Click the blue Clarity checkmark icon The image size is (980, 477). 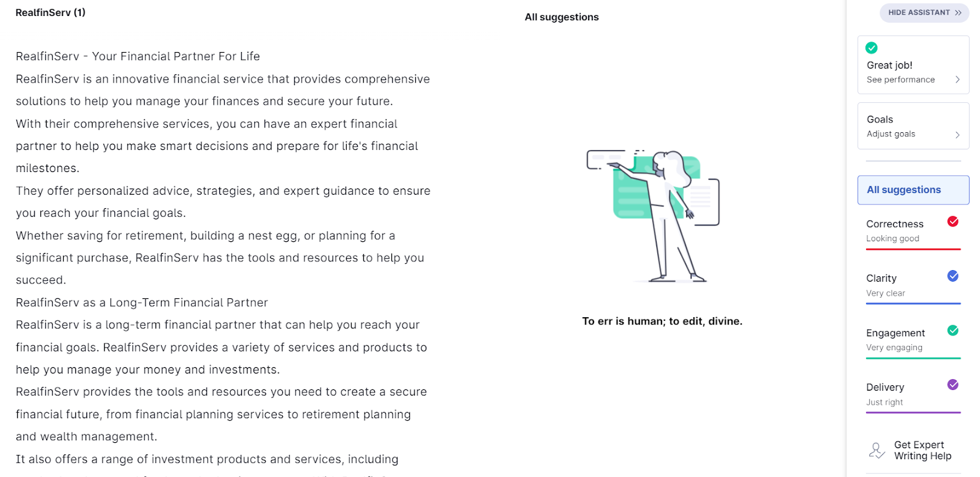[953, 276]
